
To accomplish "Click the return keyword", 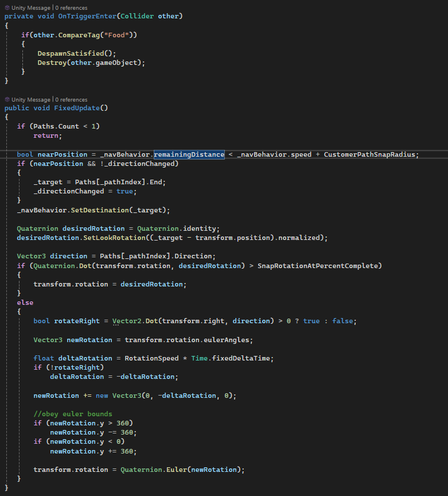I will (46, 135).
